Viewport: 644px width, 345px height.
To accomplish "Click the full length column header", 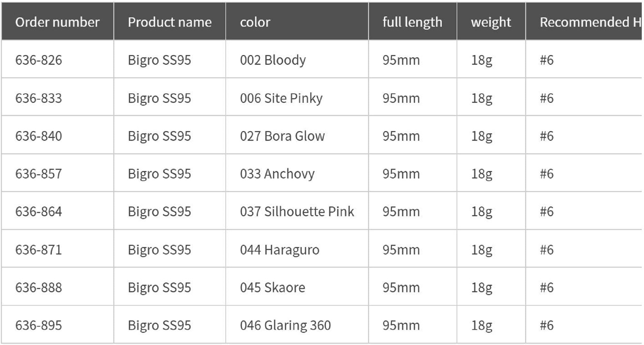I will pyautogui.click(x=412, y=22).
